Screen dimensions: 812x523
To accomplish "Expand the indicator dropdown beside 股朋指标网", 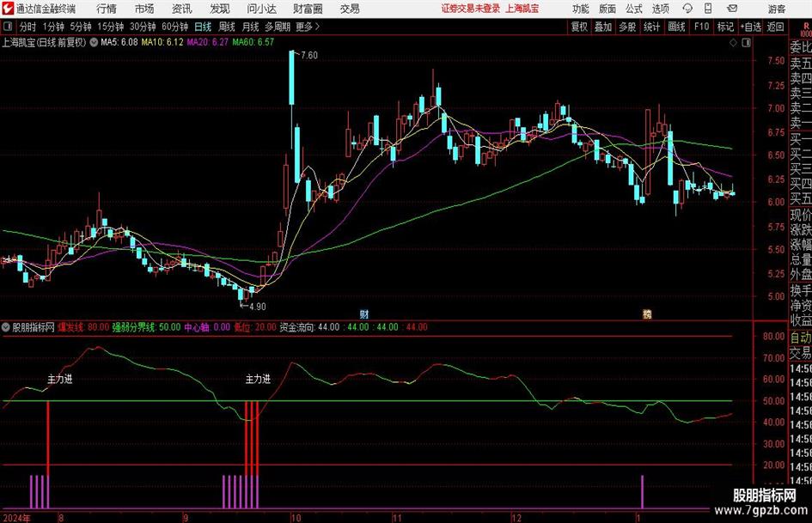I will point(6,327).
